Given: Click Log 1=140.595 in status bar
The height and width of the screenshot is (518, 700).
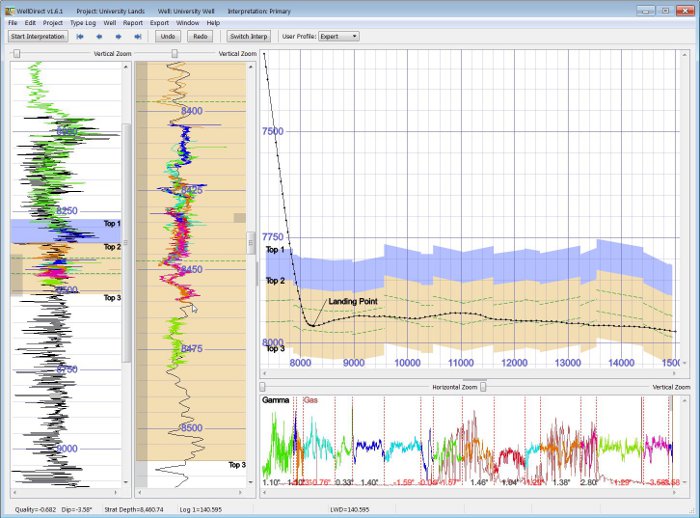Looking at the screenshot, I should pyautogui.click(x=200, y=510).
